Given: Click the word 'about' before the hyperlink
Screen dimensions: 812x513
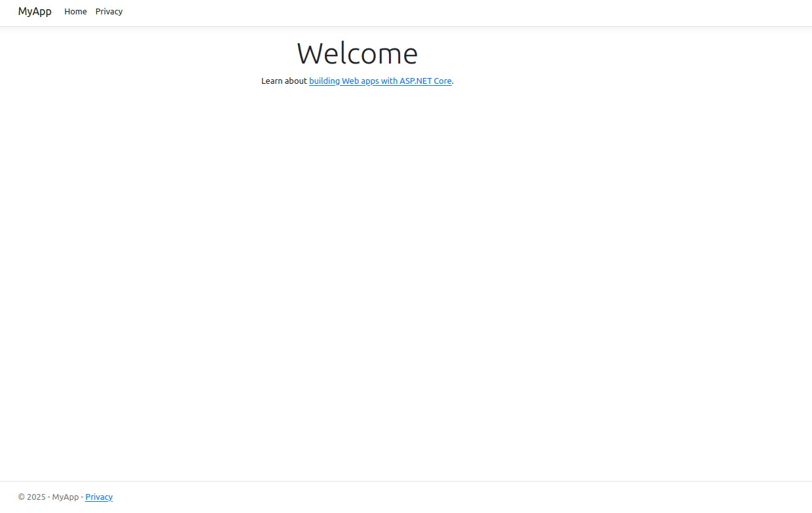Looking at the screenshot, I should (x=295, y=81).
